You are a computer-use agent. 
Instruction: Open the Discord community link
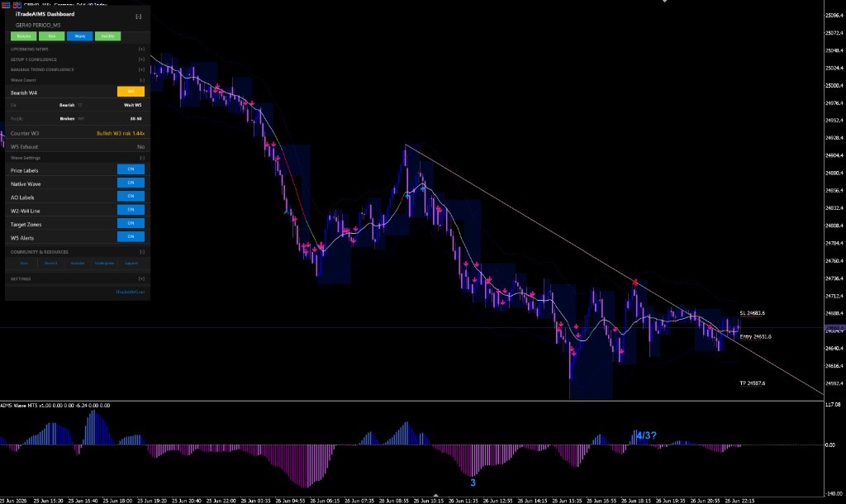pyautogui.click(x=50, y=264)
